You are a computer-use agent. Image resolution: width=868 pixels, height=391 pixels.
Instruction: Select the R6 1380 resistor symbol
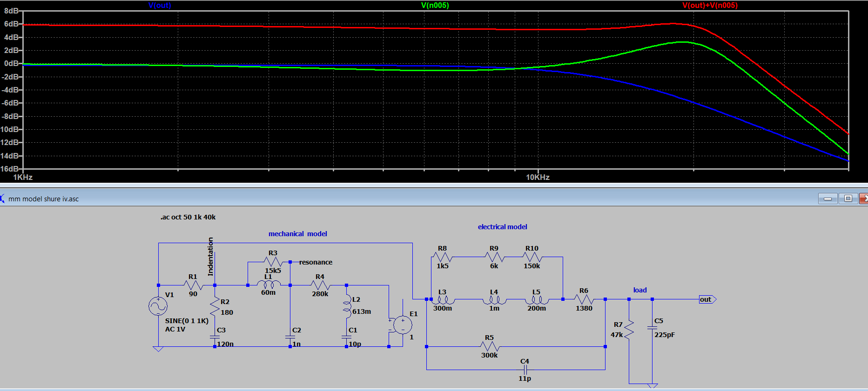pos(584,299)
